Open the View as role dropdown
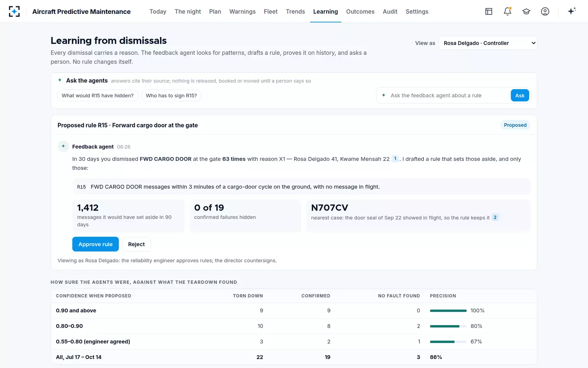Viewport: 588px width, 368px height. click(488, 43)
